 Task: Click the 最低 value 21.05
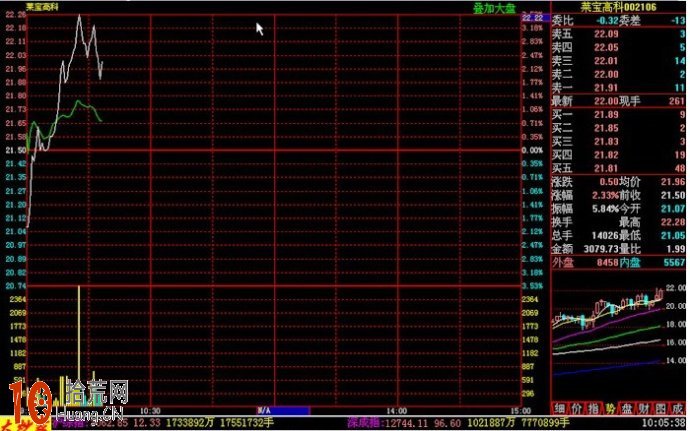[673, 236]
